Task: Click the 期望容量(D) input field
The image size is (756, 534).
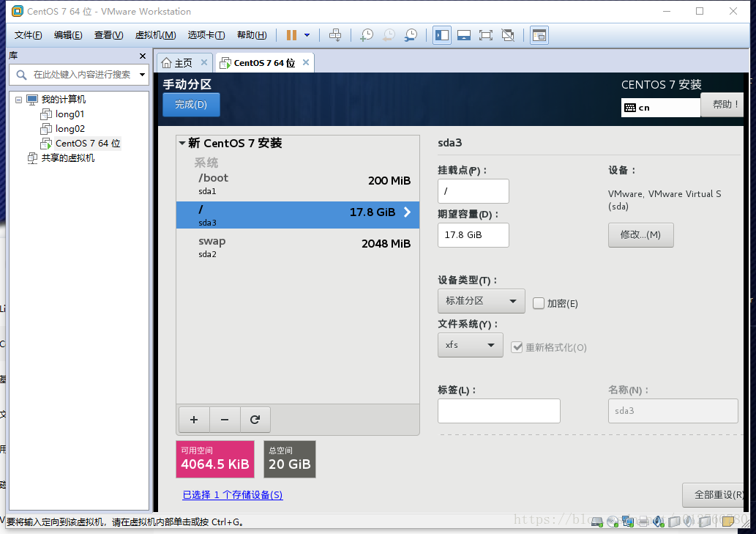Action: [x=474, y=235]
